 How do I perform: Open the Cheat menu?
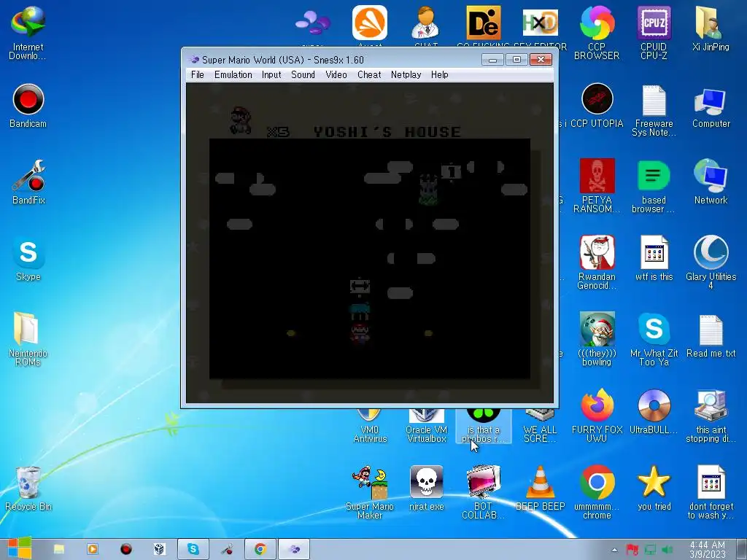coord(369,75)
